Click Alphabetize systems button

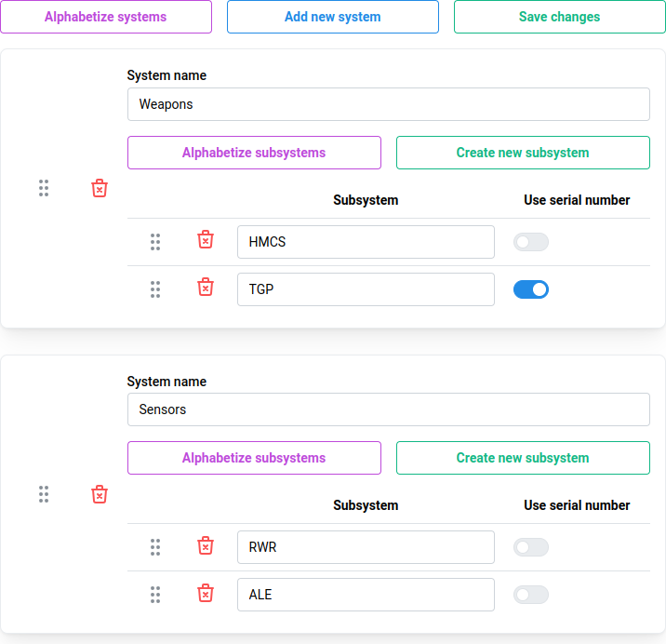[106, 17]
